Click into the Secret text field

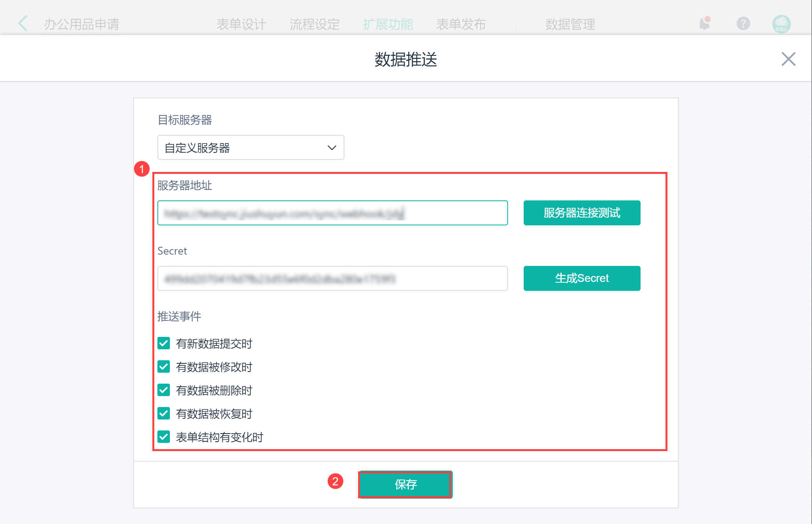click(x=332, y=278)
